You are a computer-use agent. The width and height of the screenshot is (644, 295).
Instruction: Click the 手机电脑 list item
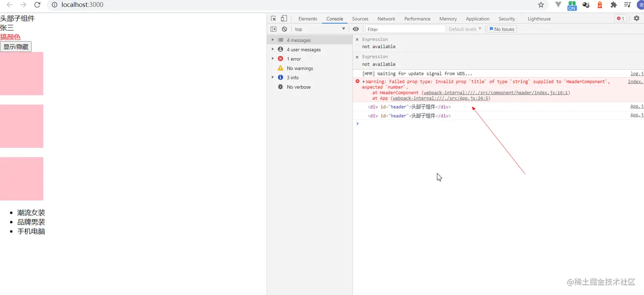[31, 231]
